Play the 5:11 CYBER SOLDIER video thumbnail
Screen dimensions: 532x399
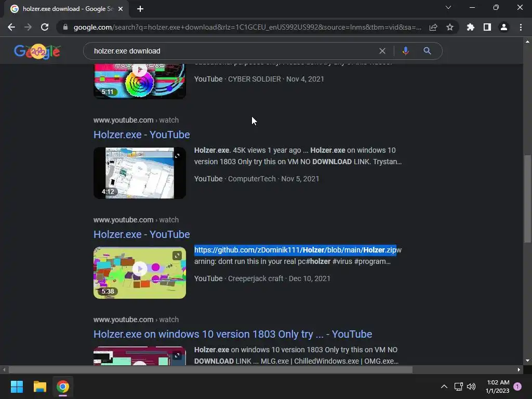coord(140,82)
